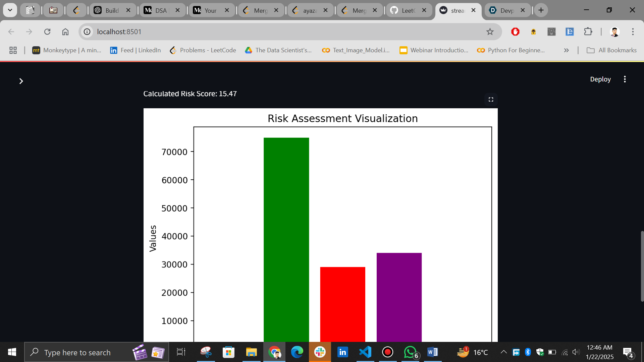Bookmark this page with star icon
This screenshot has width=644, height=362.
pos(490,32)
